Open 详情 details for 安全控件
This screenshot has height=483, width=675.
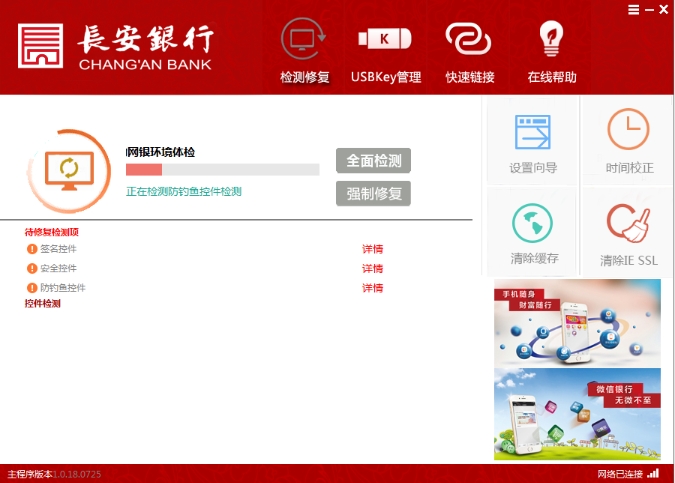(372, 269)
